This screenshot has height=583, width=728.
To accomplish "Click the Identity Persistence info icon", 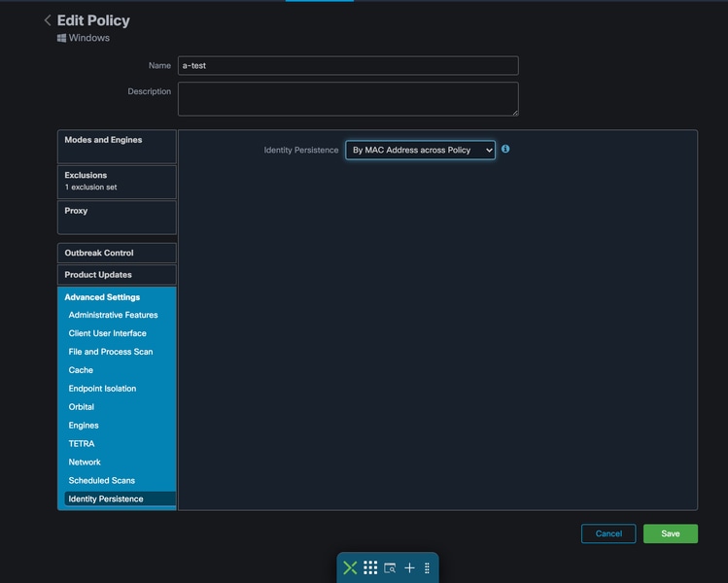I will tap(505, 149).
